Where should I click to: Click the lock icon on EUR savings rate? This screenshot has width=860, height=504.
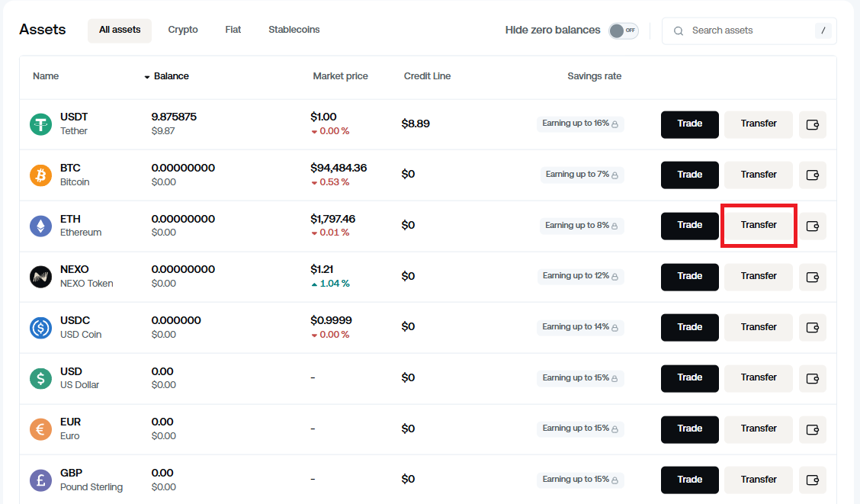click(615, 429)
